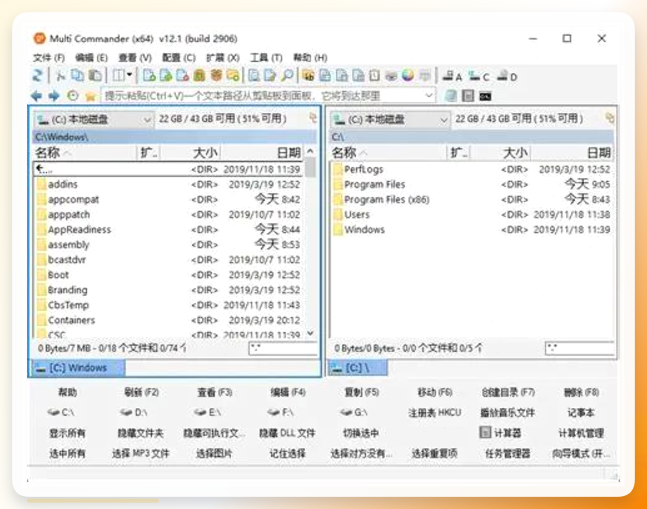Sort right panel by 日期 column
The image size is (647, 509).
click(572, 153)
